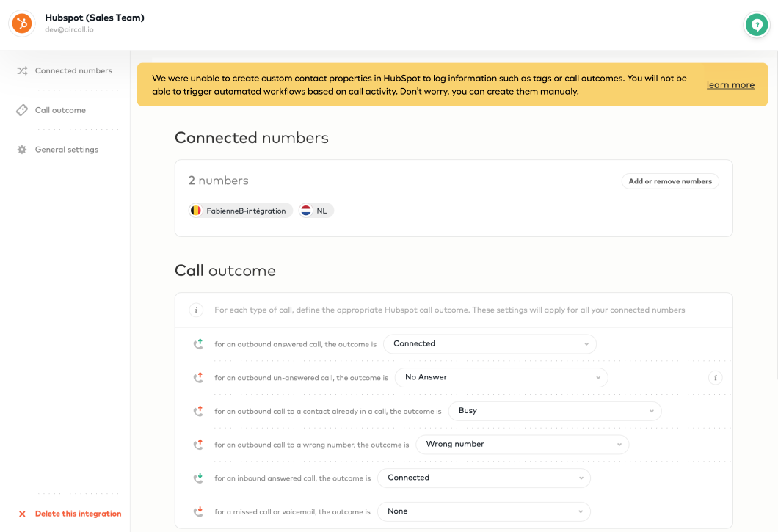Click the wrong number call phone icon
The image size is (778, 532).
pyautogui.click(x=198, y=445)
